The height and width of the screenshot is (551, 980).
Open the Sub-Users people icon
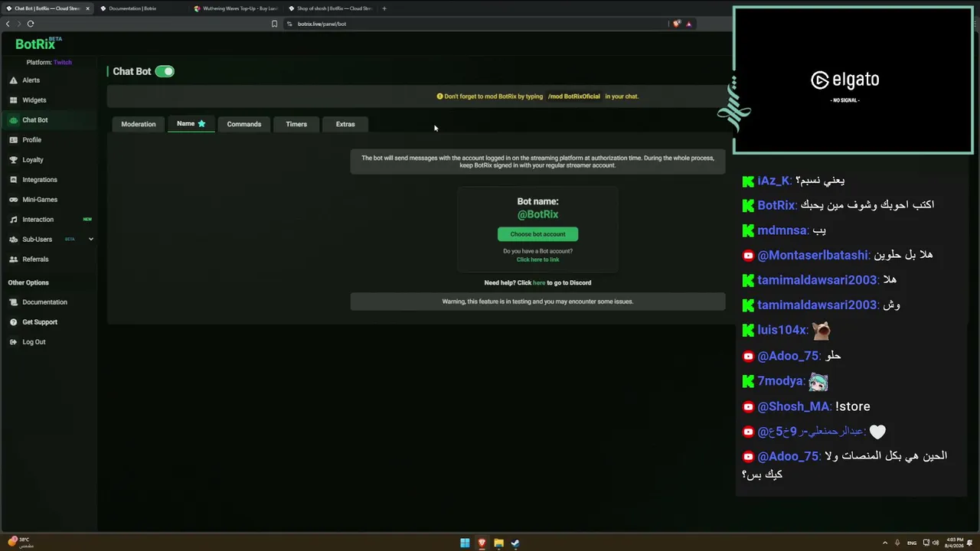14,240
